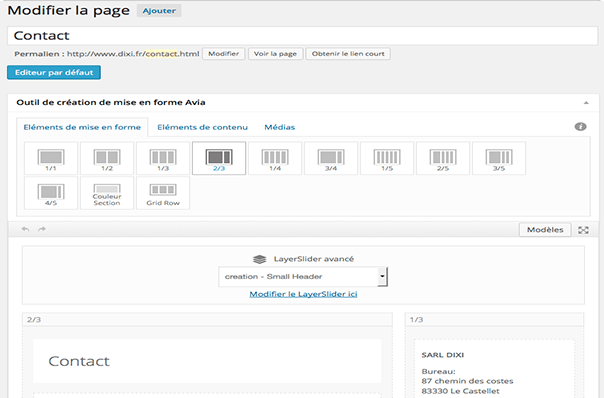The width and height of the screenshot is (604, 398).
Task: Insert the 3/4 column layout element
Action: tap(331, 158)
